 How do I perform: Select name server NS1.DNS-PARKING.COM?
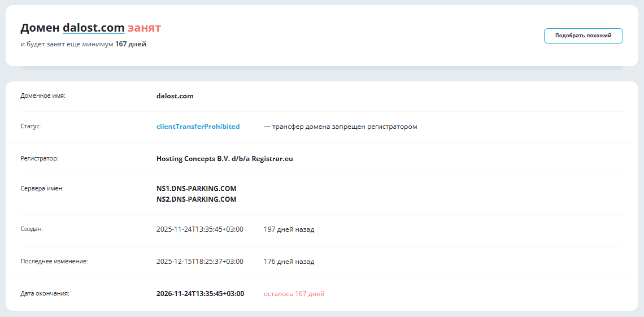(x=197, y=189)
